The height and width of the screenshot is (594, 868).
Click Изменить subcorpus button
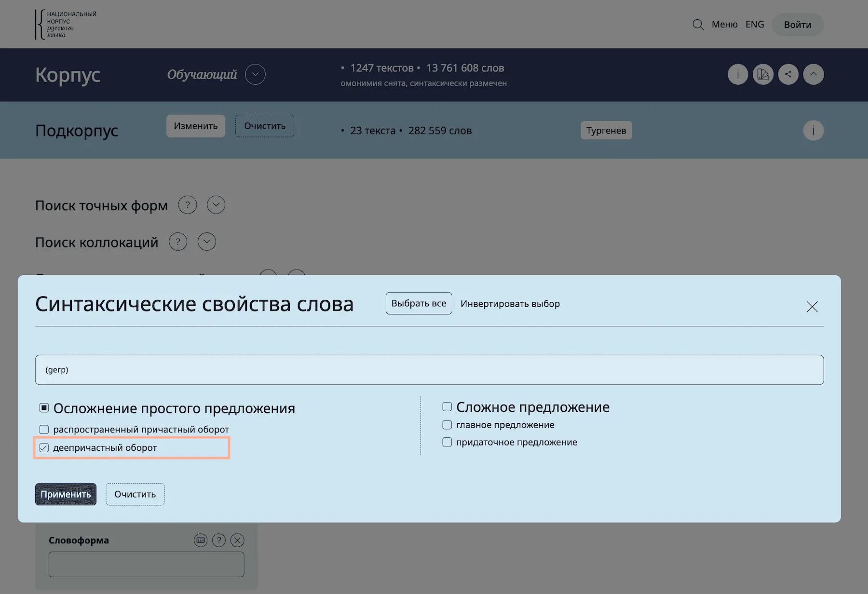coord(196,126)
